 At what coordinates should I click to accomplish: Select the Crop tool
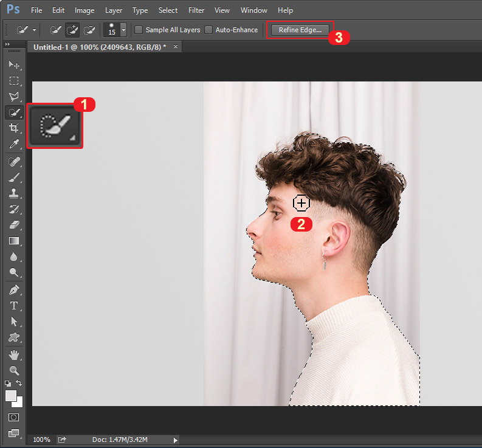pyautogui.click(x=14, y=128)
